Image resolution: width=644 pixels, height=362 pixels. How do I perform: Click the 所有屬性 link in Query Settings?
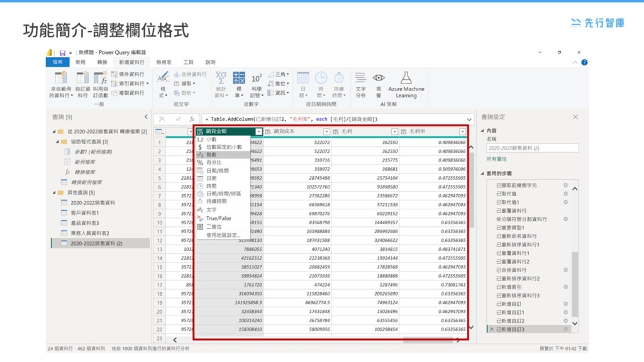tap(496, 158)
